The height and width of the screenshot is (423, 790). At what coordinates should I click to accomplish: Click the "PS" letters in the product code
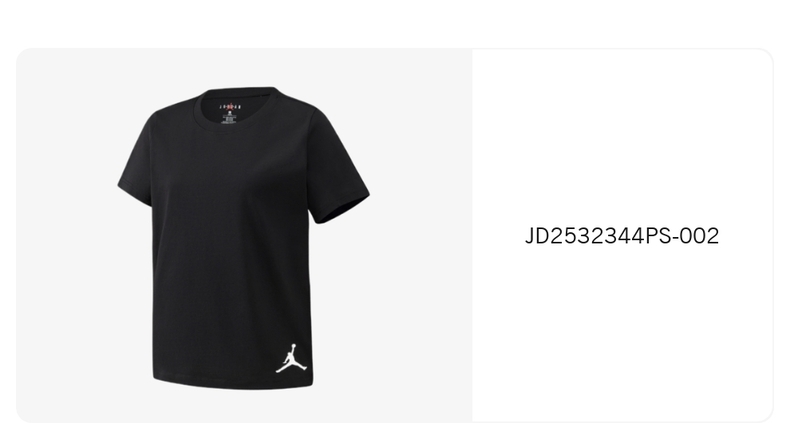[x=658, y=236]
